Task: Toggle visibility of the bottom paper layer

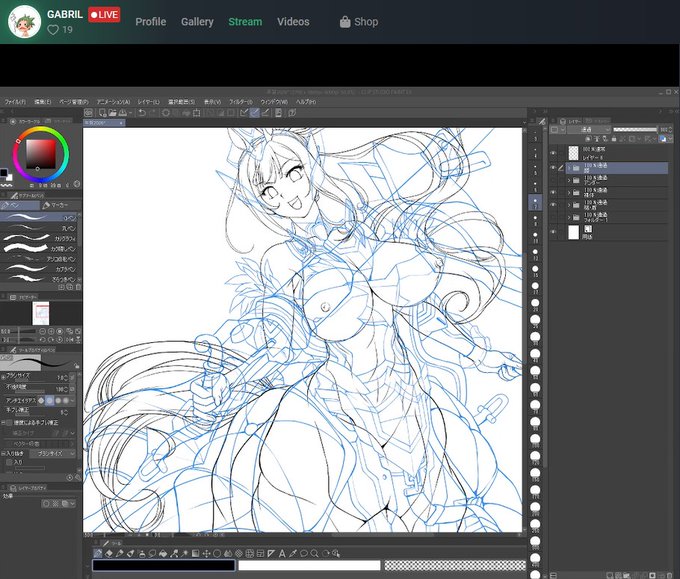Action: 553,232
